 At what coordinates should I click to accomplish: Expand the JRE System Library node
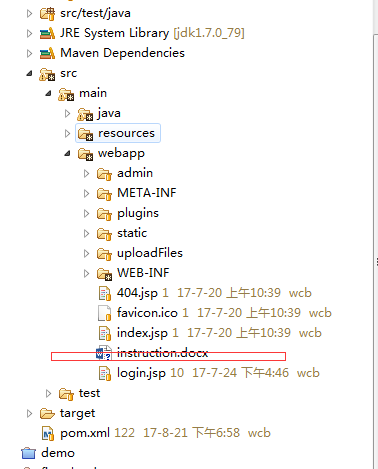29,33
